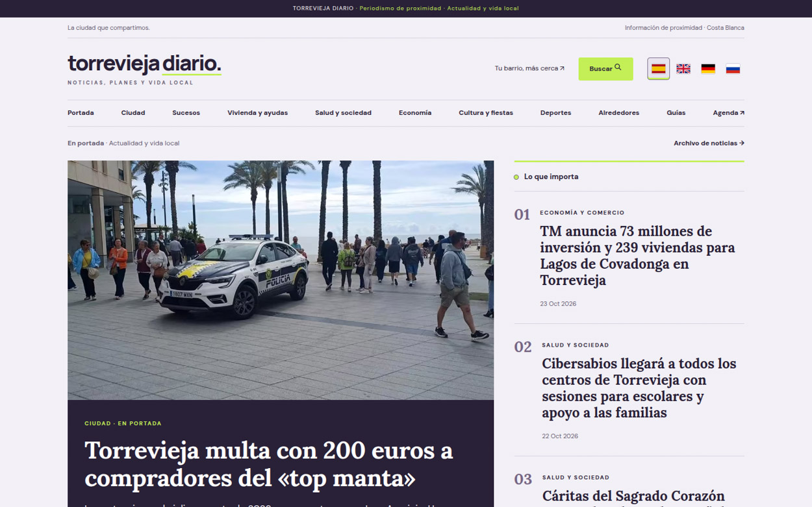Go to Guías in navigation
Screen dimensions: 812x507
click(x=676, y=113)
